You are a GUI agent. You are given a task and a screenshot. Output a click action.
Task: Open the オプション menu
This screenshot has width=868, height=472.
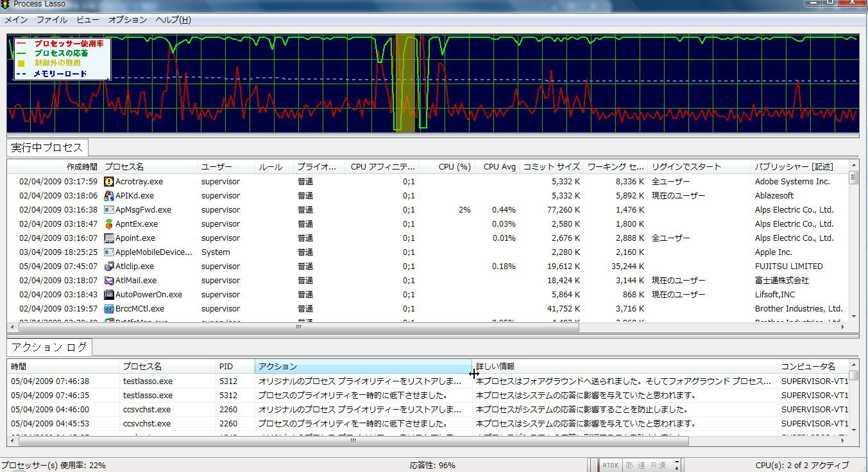click(127, 20)
